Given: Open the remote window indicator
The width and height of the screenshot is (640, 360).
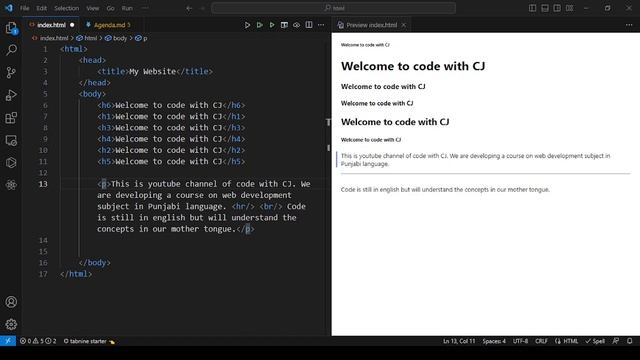Looking at the screenshot, I should 8,341.
